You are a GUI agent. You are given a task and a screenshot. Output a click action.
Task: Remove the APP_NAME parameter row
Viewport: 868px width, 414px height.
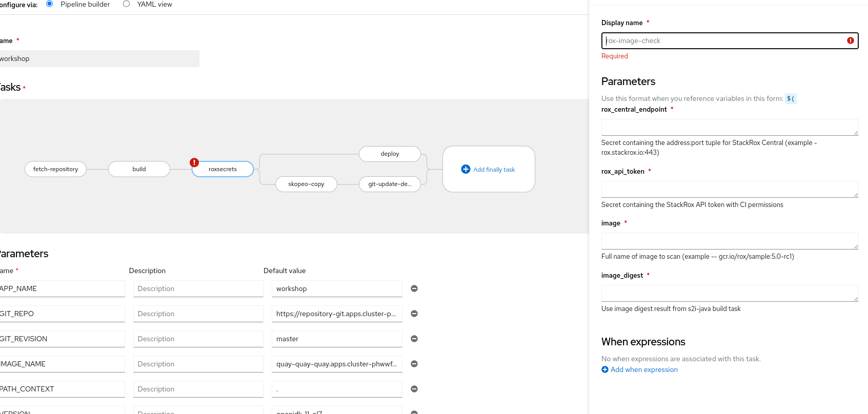[x=414, y=288]
